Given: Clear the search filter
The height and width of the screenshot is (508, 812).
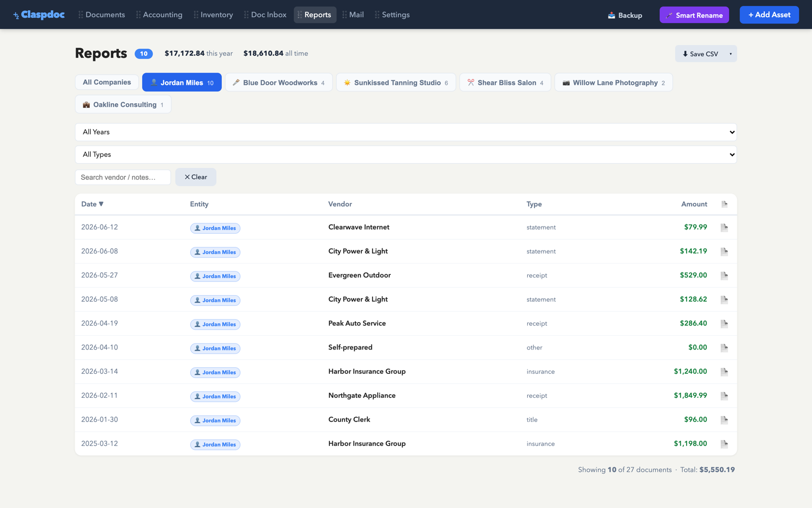Looking at the screenshot, I should tap(196, 177).
